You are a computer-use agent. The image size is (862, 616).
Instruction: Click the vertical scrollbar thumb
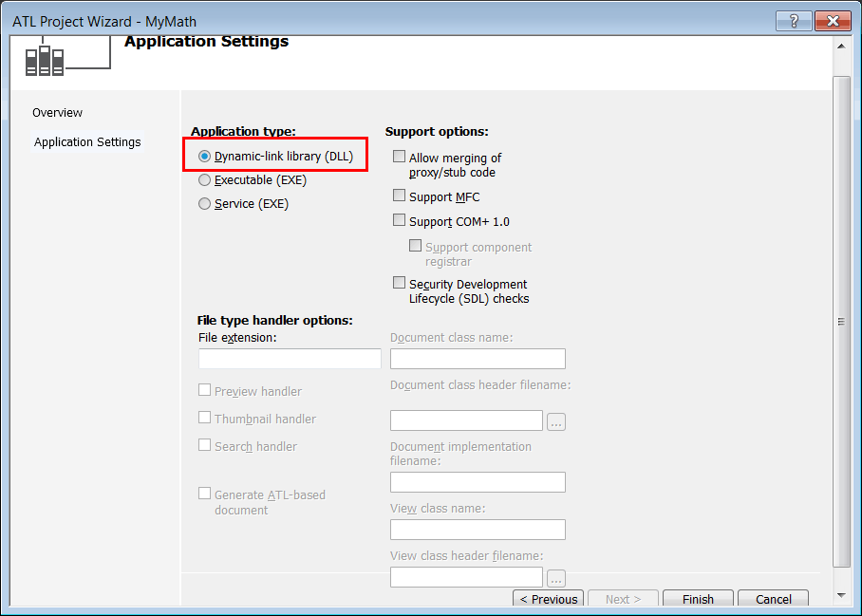(841, 322)
